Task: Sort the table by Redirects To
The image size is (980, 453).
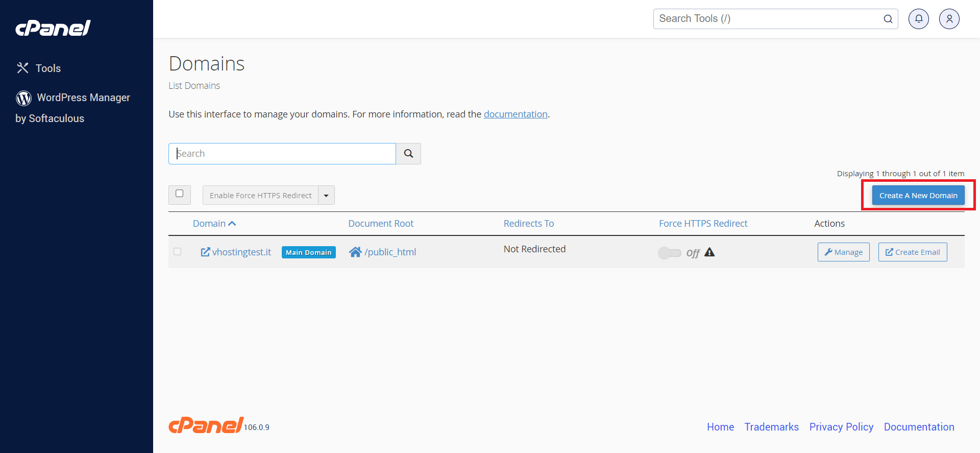Action: pyautogui.click(x=529, y=224)
